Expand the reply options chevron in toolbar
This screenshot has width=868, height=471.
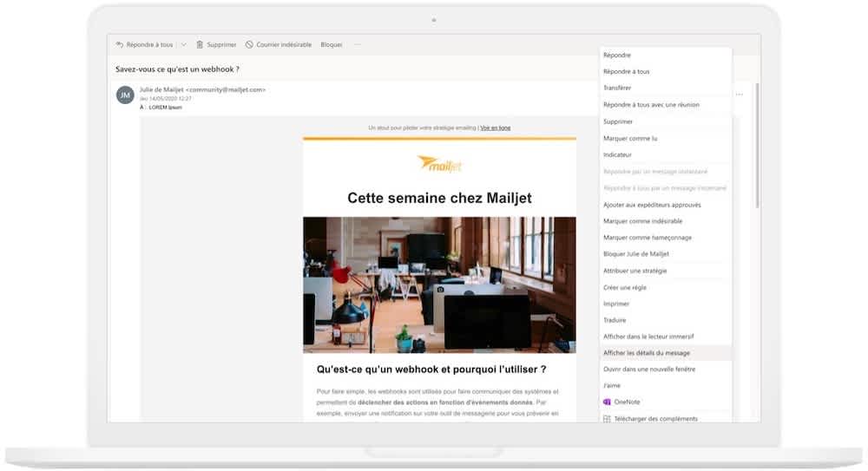point(184,45)
